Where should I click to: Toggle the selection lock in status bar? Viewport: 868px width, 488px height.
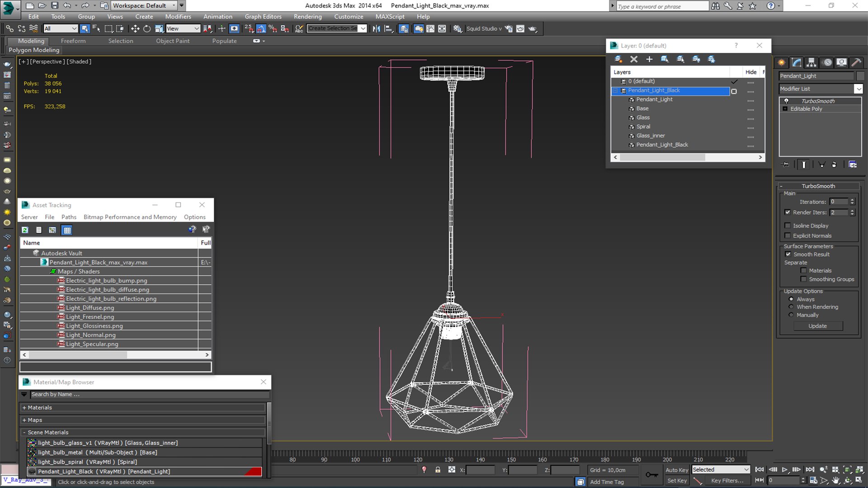coord(438,470)
